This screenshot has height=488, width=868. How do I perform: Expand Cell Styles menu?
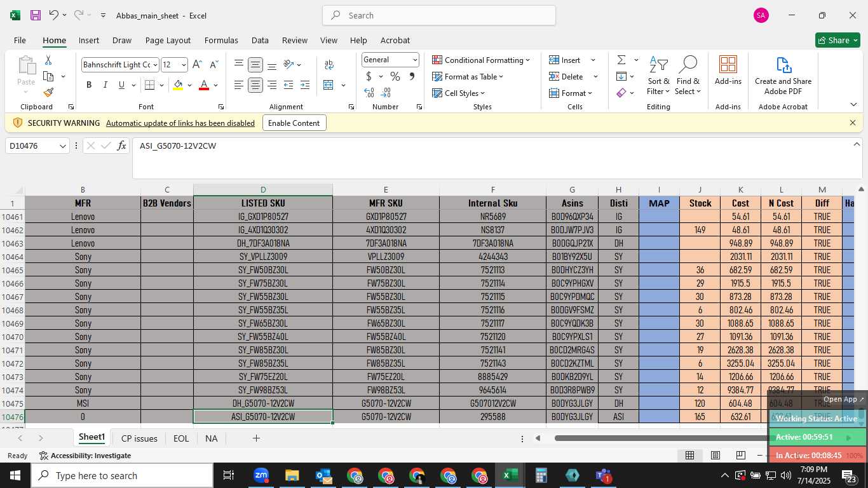point(458,93)
